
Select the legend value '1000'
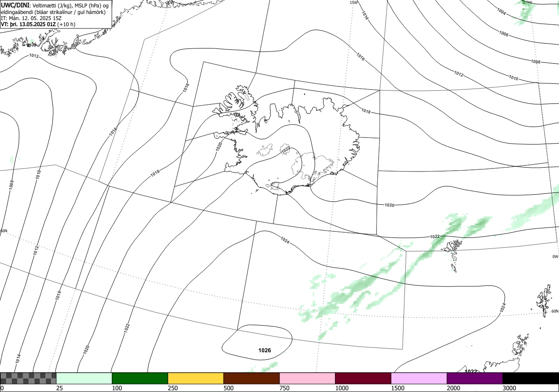(x=342, y=388)
